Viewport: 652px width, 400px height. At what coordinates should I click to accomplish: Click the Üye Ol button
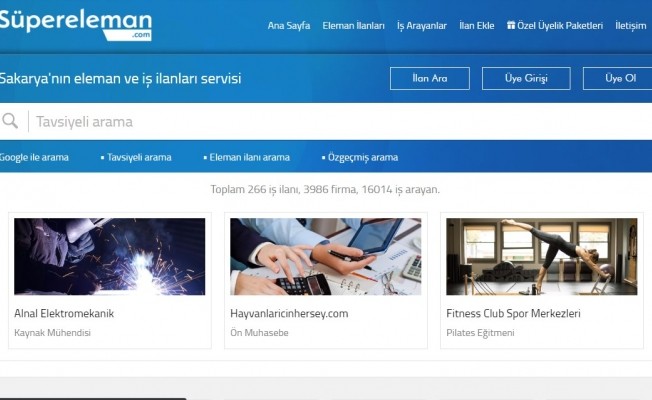(617, 78)
